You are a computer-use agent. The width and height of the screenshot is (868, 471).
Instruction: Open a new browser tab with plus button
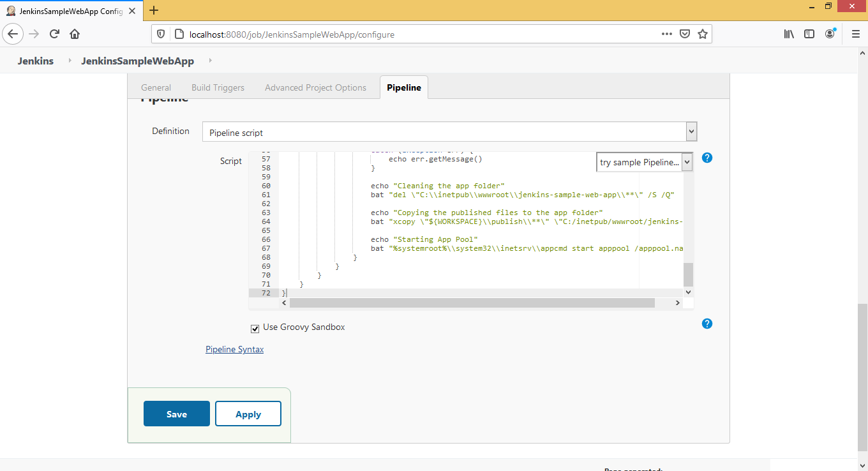point(154,10)
